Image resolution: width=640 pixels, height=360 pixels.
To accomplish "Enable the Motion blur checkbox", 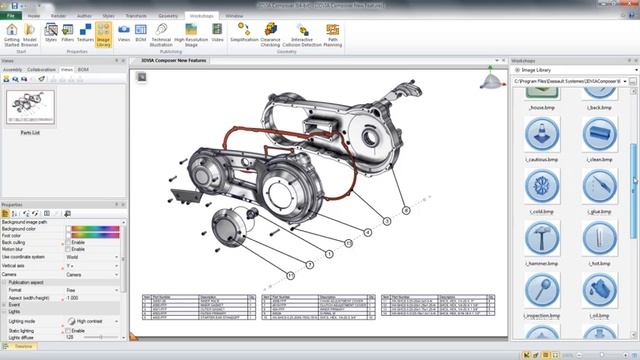I will pos(68,249).
